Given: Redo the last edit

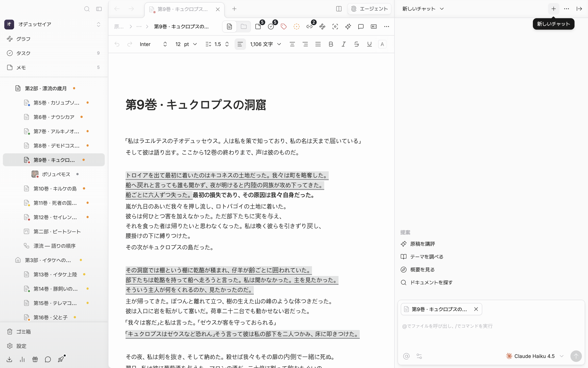Looking at the screenshot, I should [130, 44].
